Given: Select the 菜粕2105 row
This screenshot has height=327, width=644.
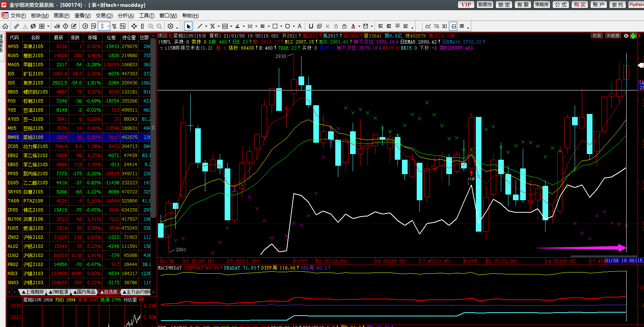Looking at the screenshot, I should pos(78,137).
